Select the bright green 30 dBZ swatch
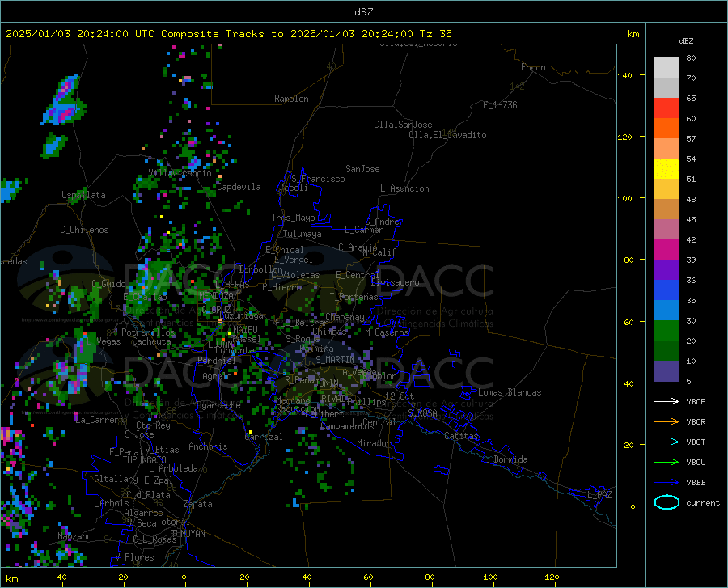 [x=667, y=331]
